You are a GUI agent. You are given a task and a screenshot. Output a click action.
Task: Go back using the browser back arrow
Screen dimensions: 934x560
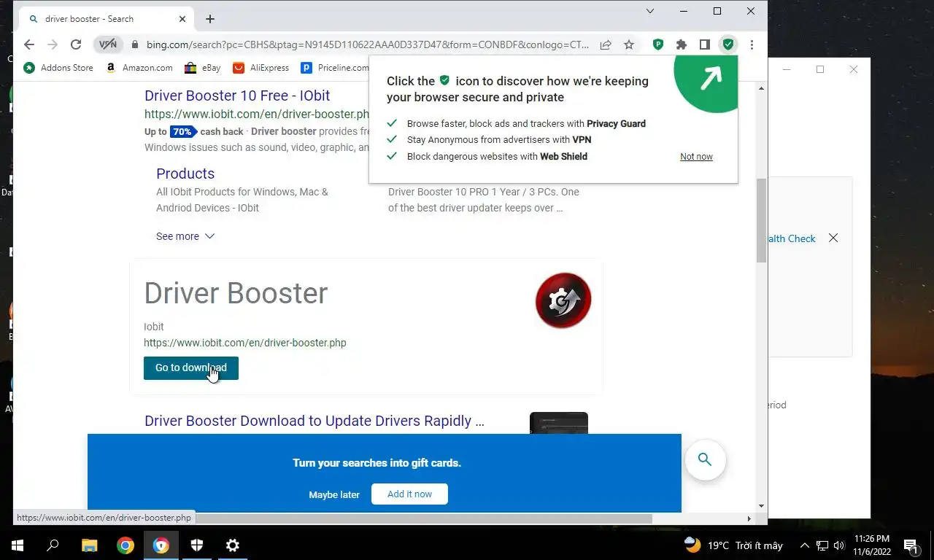coord(29,44)
